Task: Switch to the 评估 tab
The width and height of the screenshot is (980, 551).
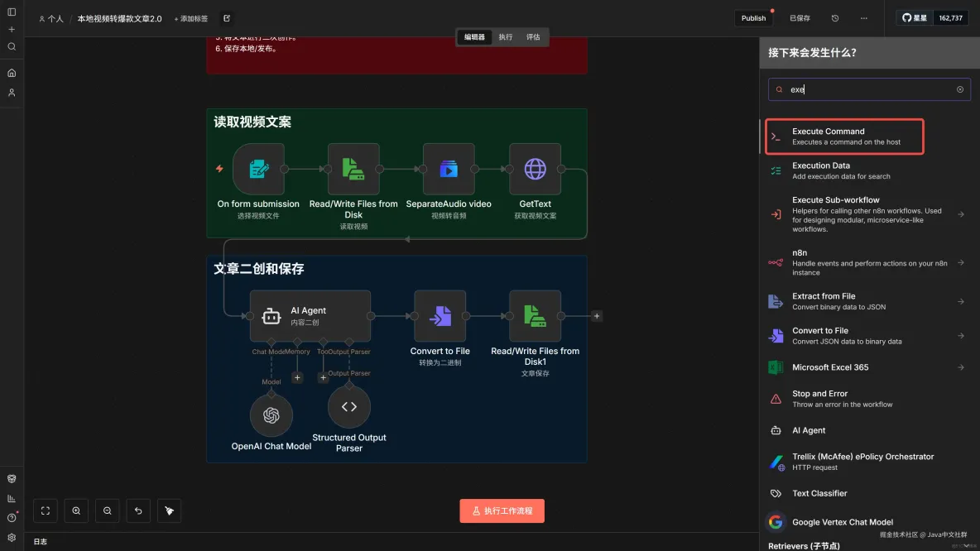Action: point(534,37)
